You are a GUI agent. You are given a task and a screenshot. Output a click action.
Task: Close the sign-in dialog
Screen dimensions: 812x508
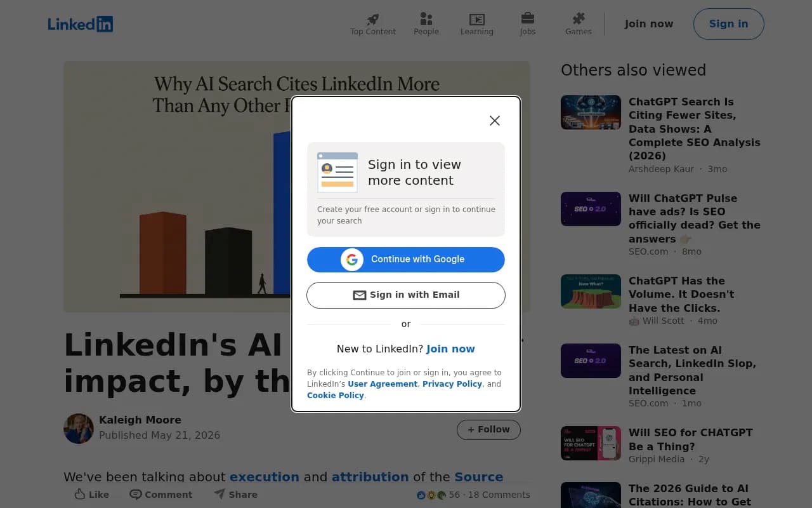point(495,121)
